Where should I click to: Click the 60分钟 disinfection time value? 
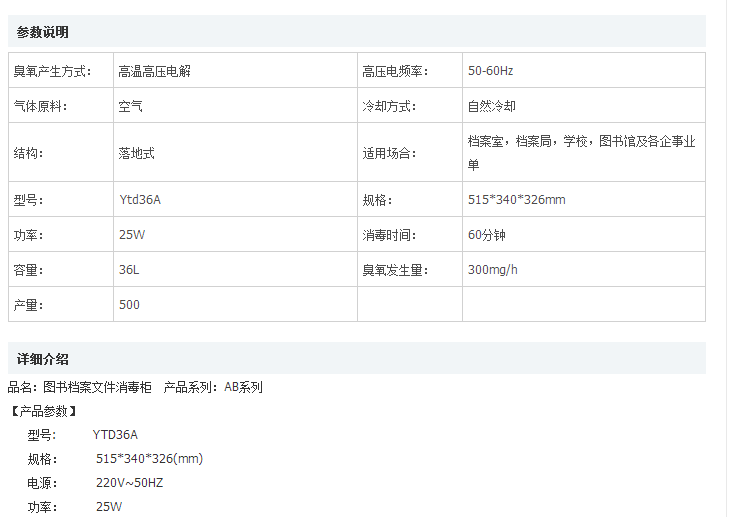(487, 235)
